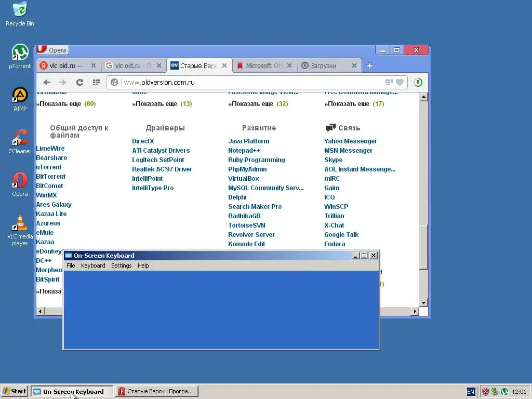Open the TortoiseSVN link
The height and width of the screenshot is (399, 532).
point(247,225)
